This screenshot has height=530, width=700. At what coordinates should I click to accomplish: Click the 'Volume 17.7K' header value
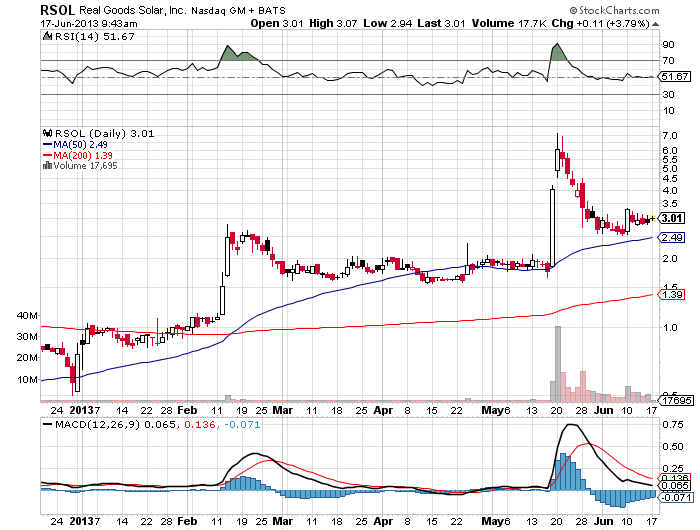click(x=509, y=24)
